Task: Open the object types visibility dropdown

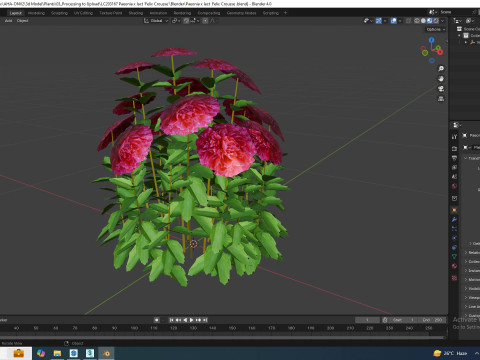Action: click(x=368, y=21)
